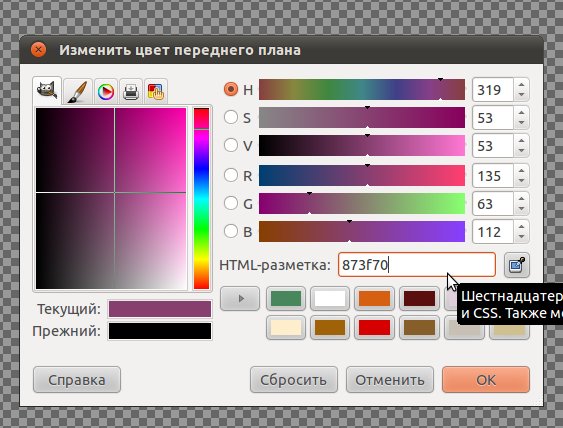The image size is (563, 428).
Task: Click the ОК button
Action: (x=486, y=380)
